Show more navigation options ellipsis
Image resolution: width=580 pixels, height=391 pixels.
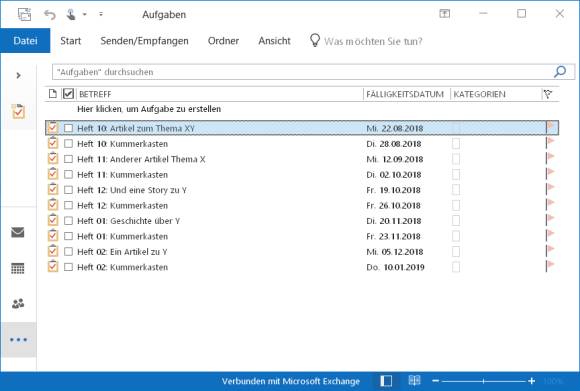[x=18, y=340]
